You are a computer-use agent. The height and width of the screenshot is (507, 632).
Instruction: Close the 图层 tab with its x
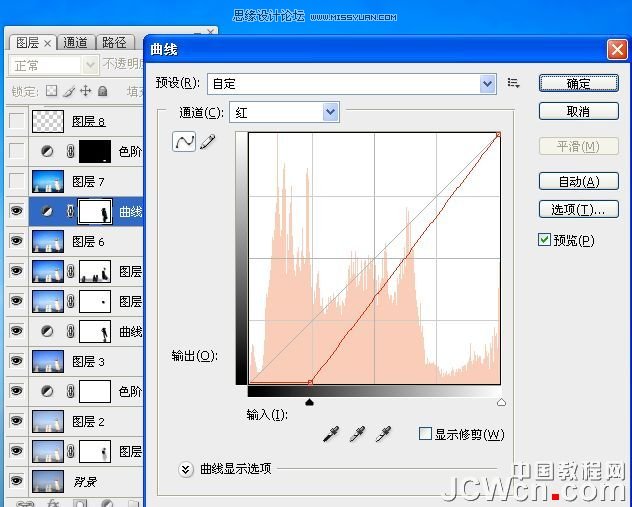pyautogui.click(x=48, y=43)
